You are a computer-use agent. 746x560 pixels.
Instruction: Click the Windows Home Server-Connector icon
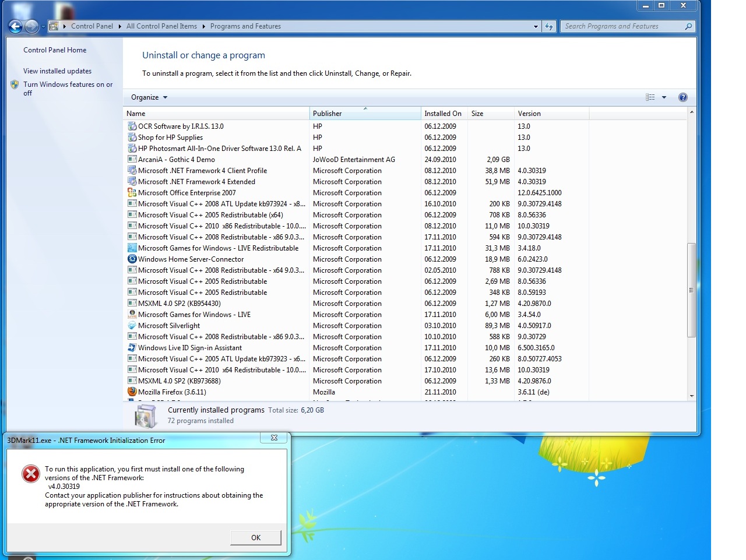[x=132, y=259]
